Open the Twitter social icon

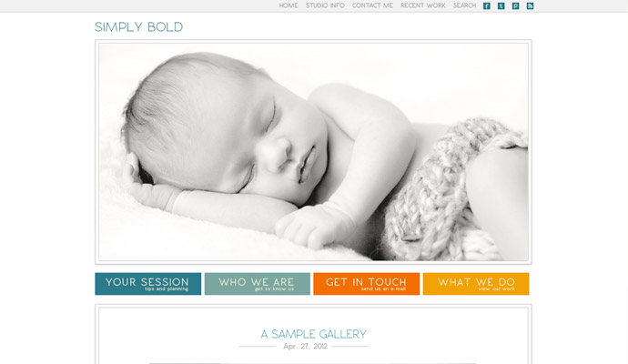point(501,5)
